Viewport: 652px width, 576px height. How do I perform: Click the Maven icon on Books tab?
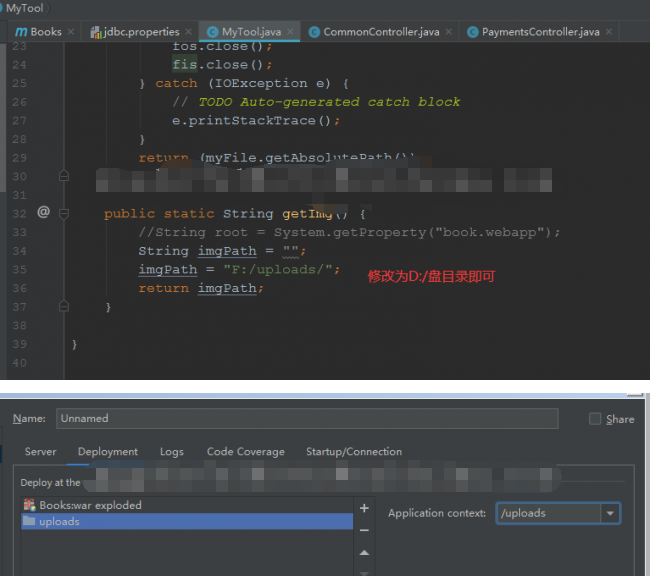pos(21,32)
